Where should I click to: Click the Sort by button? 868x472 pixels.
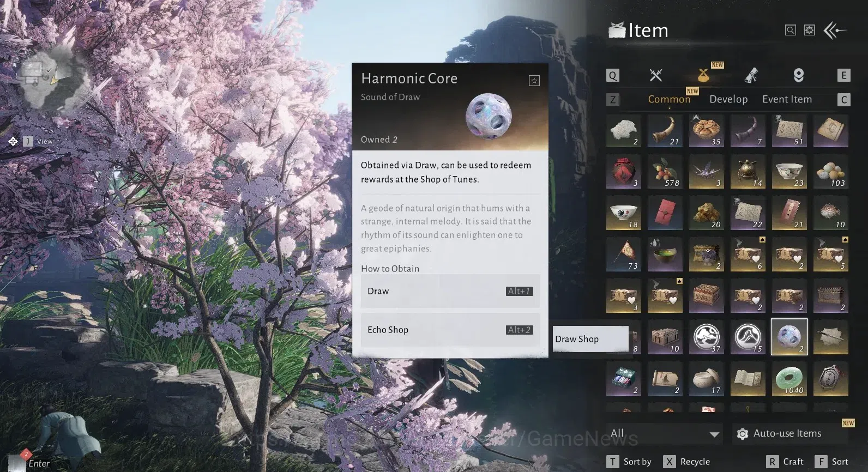(x=630, y=462)
